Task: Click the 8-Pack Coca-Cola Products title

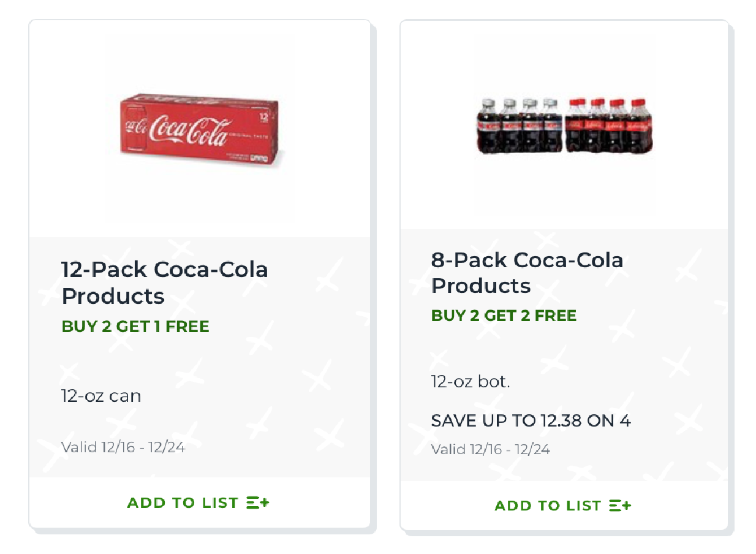Action: (x=527, y=273)
